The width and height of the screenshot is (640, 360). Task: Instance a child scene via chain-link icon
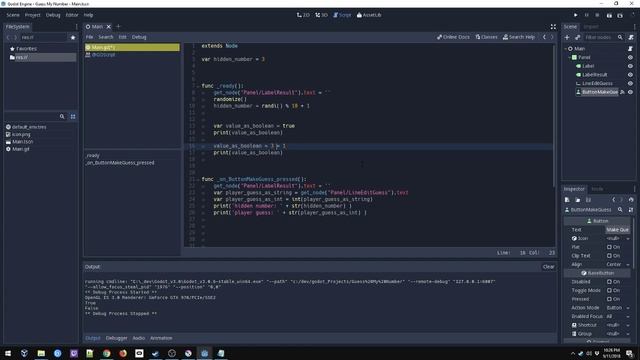point(578,37)
